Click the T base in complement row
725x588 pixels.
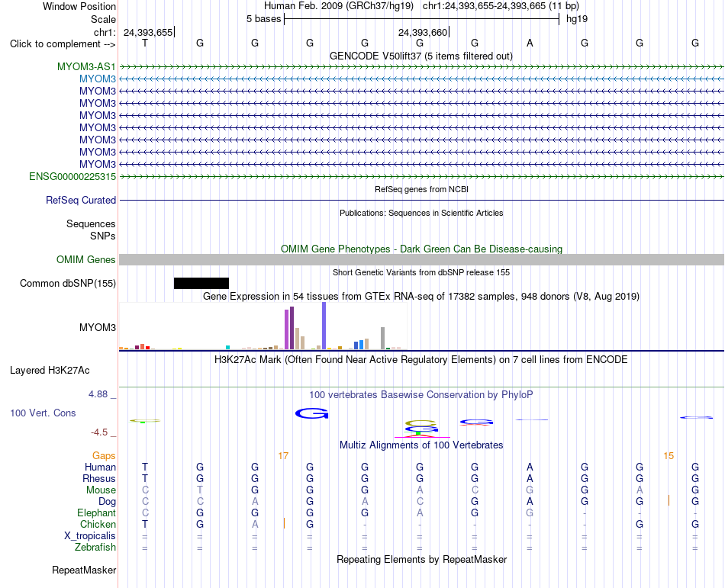(145, 43)
